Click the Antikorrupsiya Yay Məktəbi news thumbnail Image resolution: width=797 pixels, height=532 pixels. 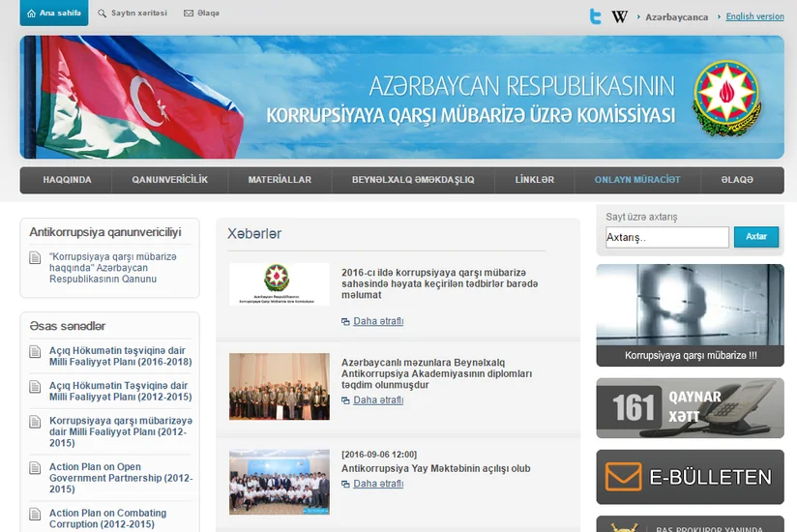(280, 483)
